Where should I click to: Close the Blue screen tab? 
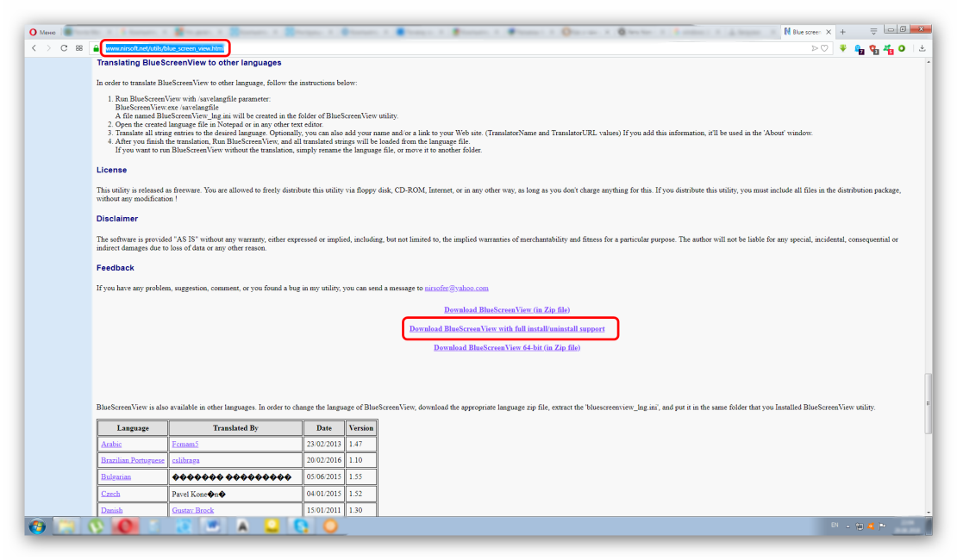(x=829, y=32)
